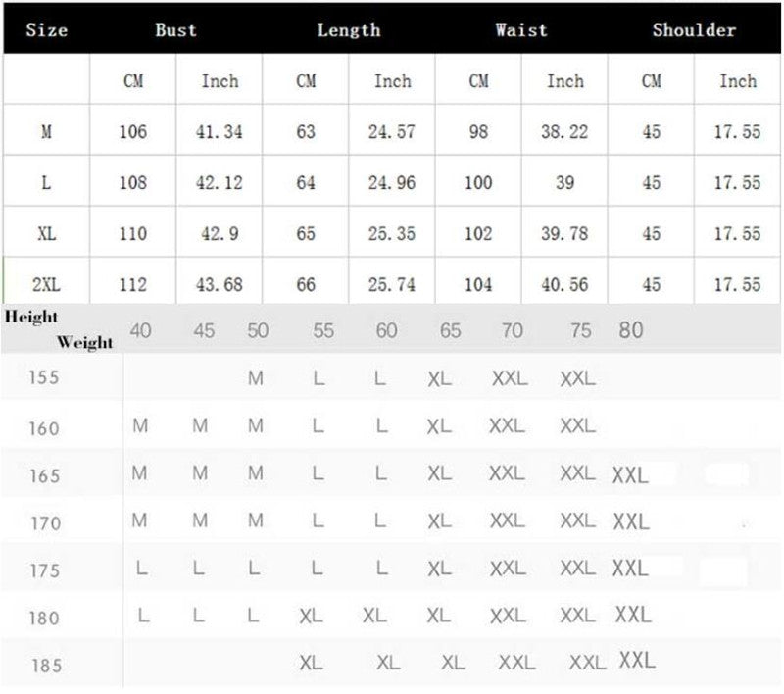Select the 155 height row label
Image resolution: width=784 pixels, height=694 pixels.
(44, 379)
